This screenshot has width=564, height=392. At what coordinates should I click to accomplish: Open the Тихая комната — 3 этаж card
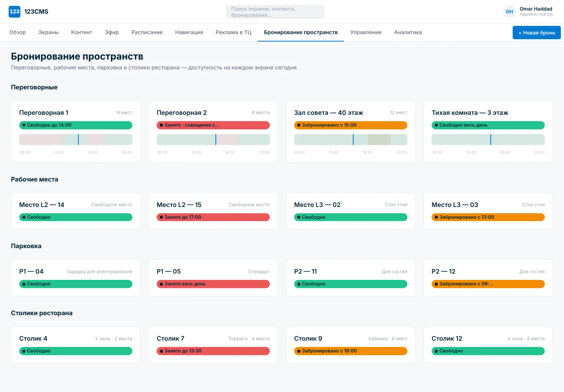click(x=488, y=131)
